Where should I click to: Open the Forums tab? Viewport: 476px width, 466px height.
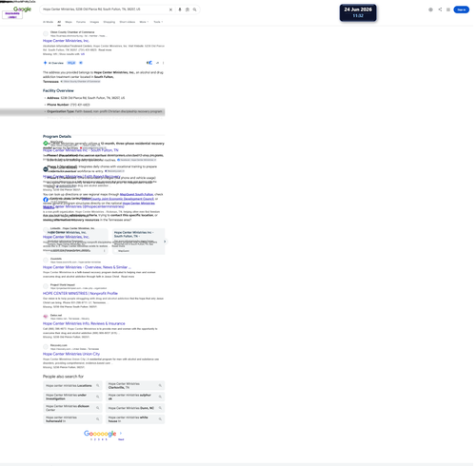81,22
